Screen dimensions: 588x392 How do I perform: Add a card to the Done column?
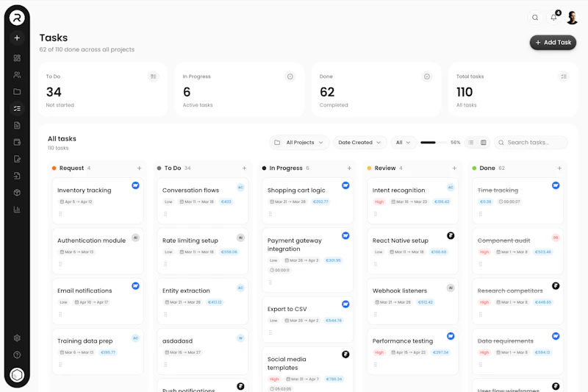coord(559,168)
